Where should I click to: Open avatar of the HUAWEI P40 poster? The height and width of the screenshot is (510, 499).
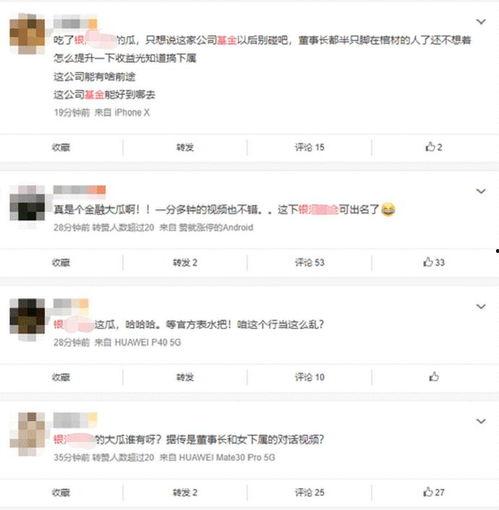27,317
